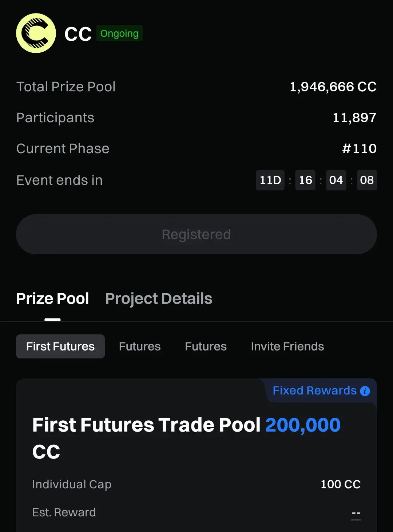This screenshot has width=393, height=532.
Task: Click the Fixed Rewards label
Action: click(314, 390)
